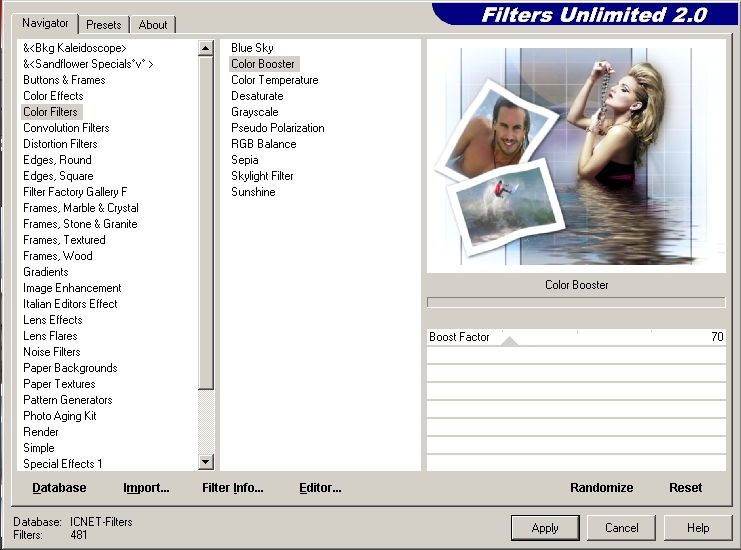
Task: Choose the RGB Balance filter
Action: pyautogui.click(x=264, y=144)
